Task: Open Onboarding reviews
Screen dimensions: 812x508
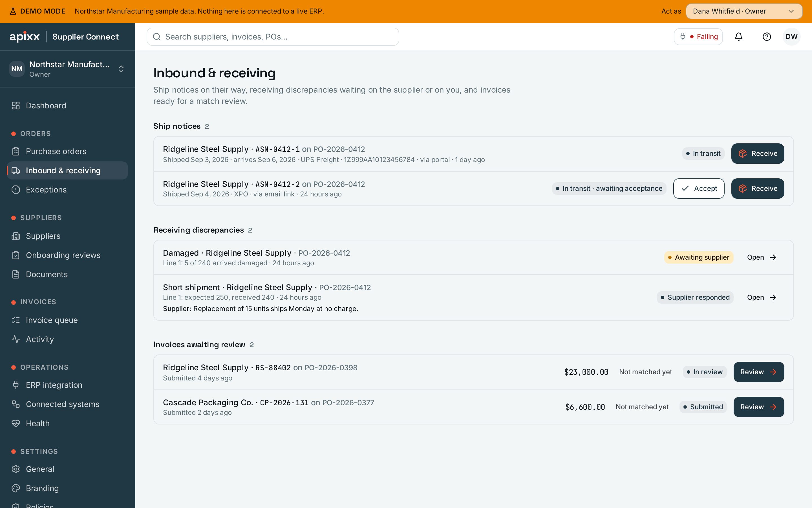Action: coord(67,255)
